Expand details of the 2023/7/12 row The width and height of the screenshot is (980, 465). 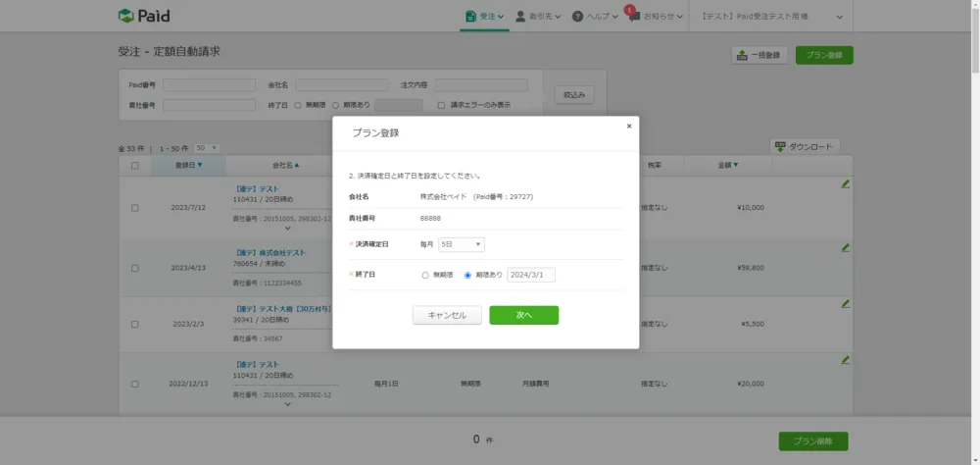(287, 229)
